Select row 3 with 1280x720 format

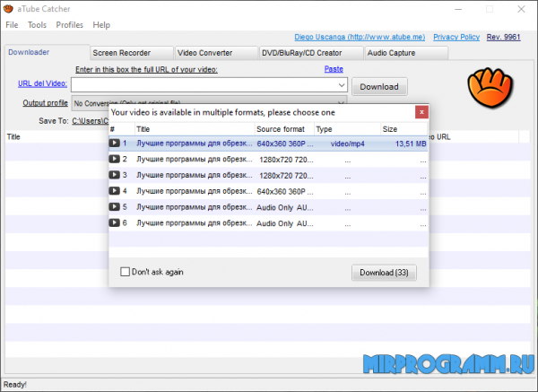(x=268, y=175)
